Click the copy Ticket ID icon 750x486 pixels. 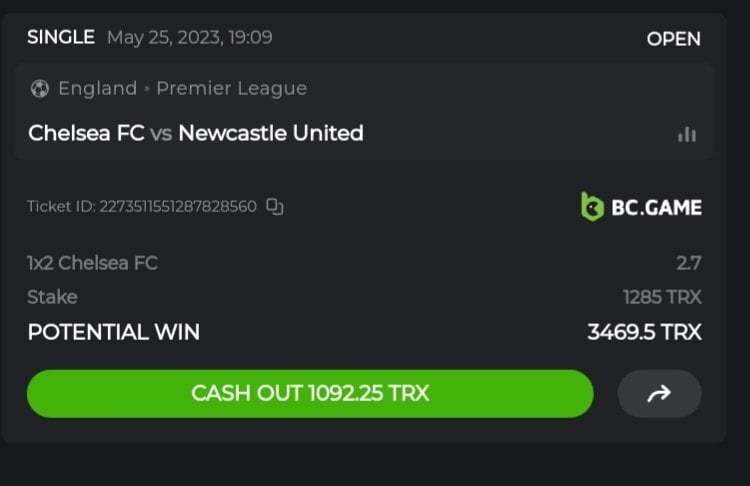pos(275,207)
